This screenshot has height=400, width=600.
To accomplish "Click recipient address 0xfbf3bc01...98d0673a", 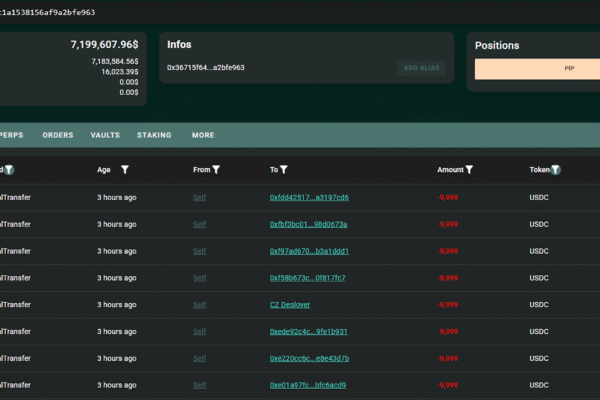I will point(309,224).
